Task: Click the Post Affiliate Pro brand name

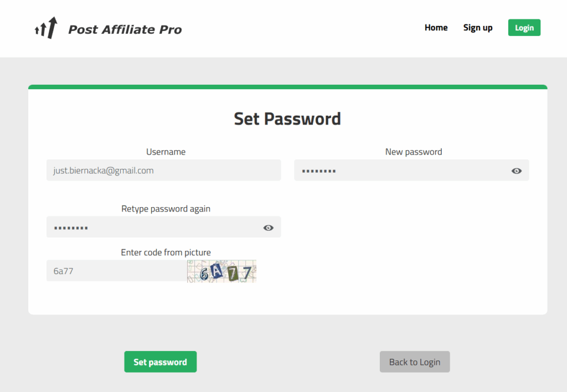Action: [125, 29]
